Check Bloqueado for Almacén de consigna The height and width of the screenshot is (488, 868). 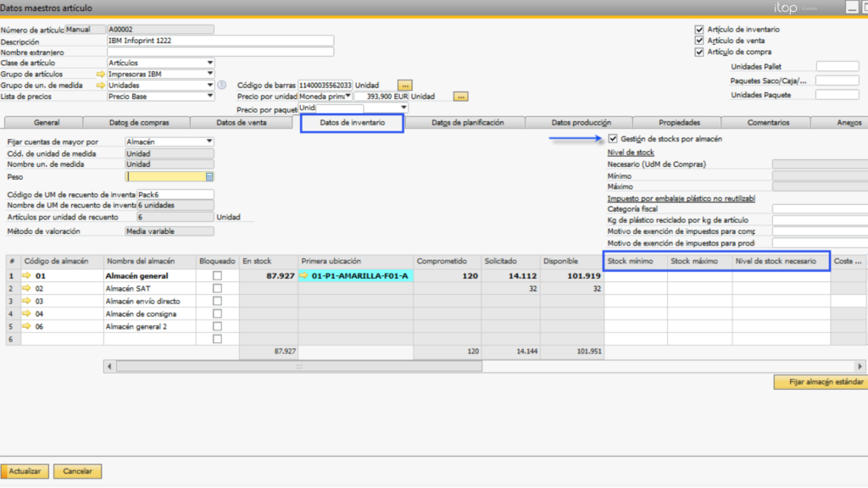pyautogui.click(x=217, y=313)
